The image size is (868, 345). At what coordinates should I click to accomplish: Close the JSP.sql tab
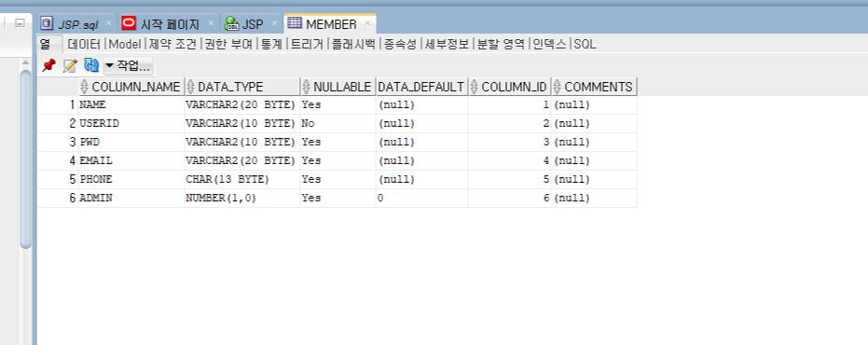tap(108, 23)
